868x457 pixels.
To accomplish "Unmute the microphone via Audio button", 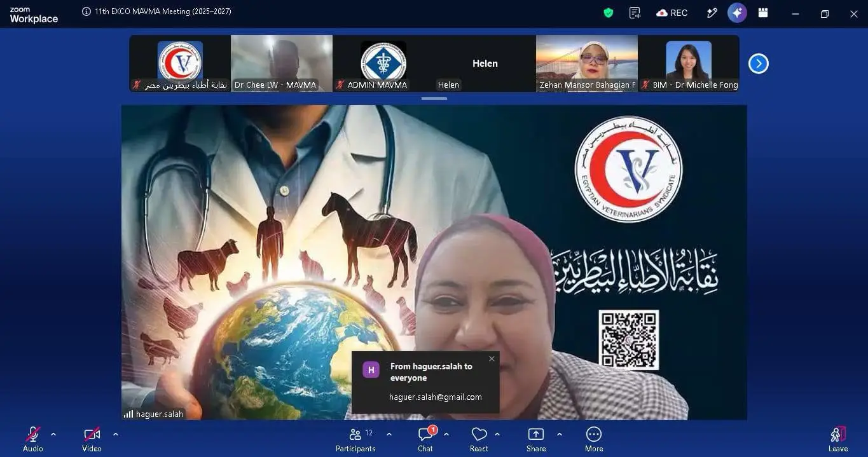I will point(33,439).
